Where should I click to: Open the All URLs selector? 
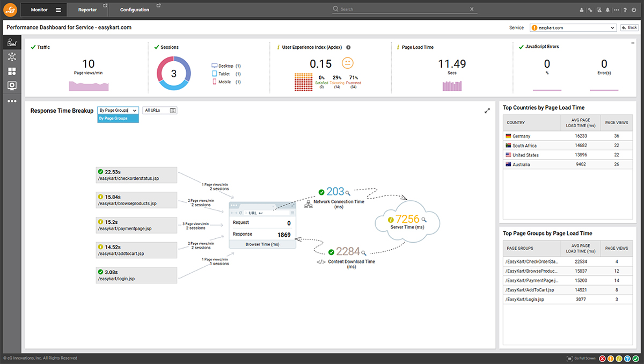[160, 111]
